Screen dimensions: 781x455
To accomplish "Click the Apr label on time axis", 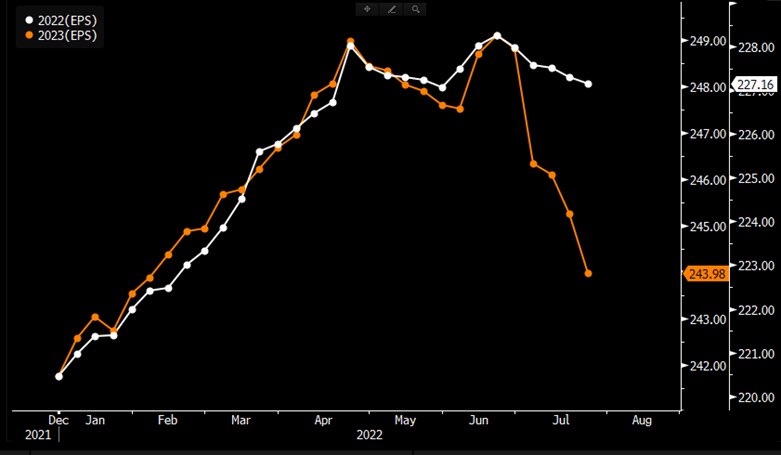I will pos(323,421).
